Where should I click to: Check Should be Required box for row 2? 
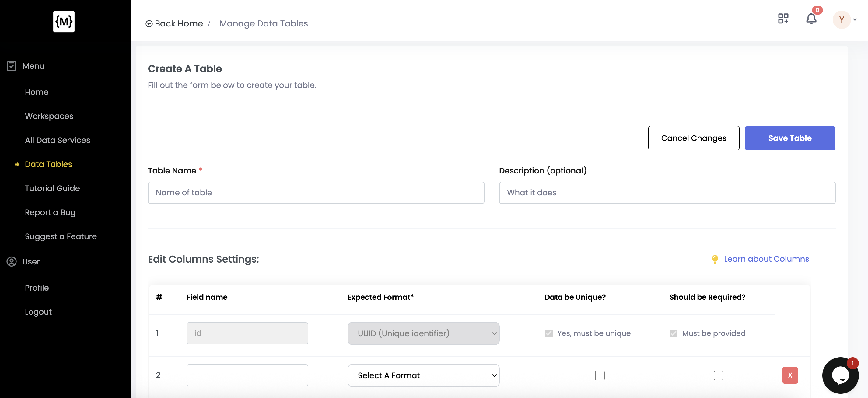point(718,375)
